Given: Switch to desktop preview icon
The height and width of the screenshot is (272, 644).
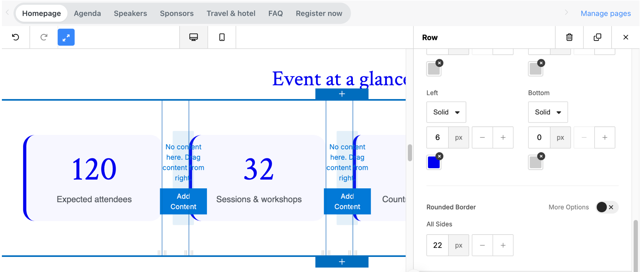Looking at the screenshot, I should [194, 37].
